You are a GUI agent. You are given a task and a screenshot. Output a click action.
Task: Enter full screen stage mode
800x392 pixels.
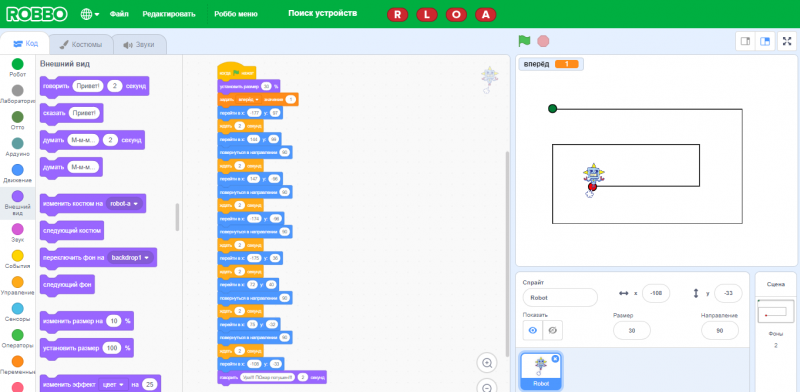tap(787, 41)
